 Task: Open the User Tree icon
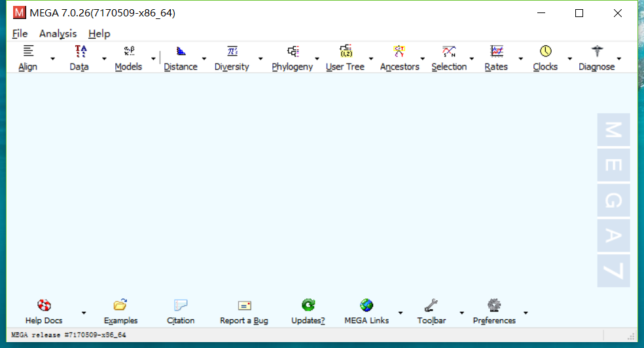[x=346, y=51]
